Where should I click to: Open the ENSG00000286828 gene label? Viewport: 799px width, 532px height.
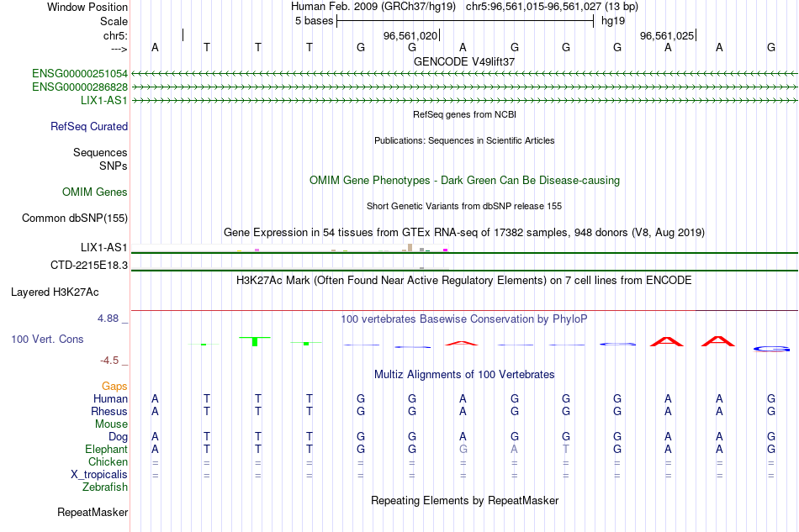tap(80, 87)
